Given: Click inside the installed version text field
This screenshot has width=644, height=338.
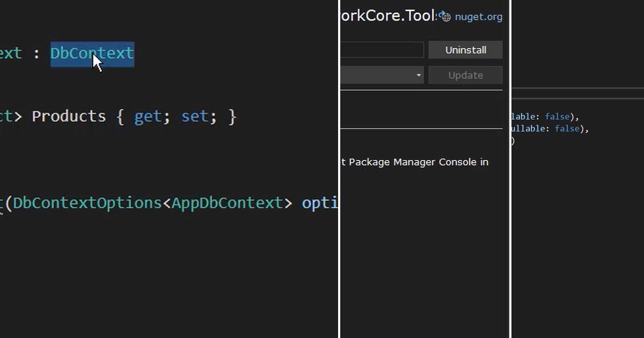Looking at the screenshot, I should [381, 49].
